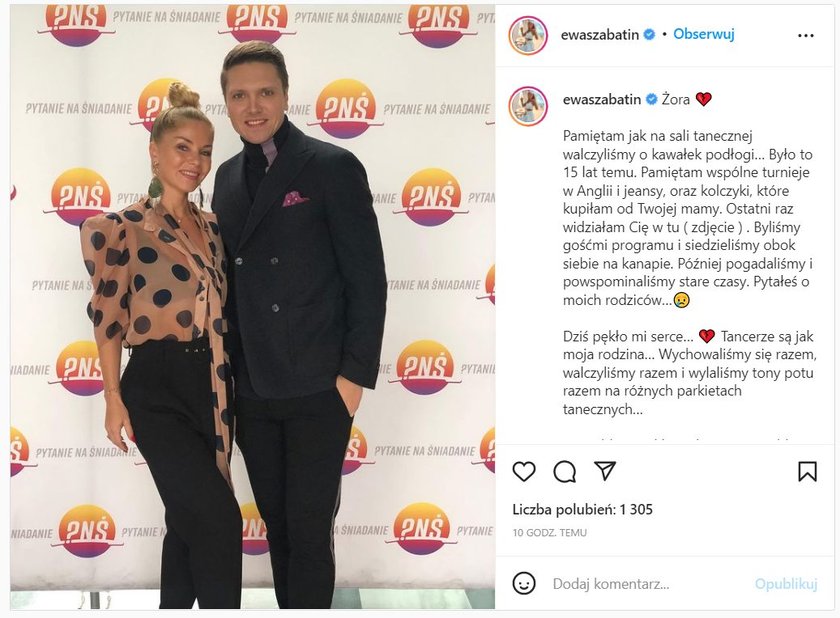Viewport: 840px width, 618px height.
Task: Click the verified badge in the header
Action: (649, 35)
